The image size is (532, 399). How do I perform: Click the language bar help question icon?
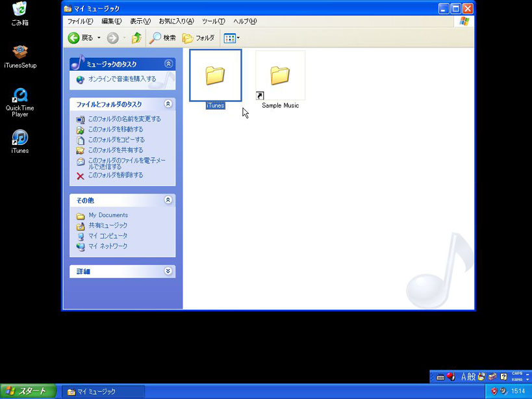(x=503, y=377)
